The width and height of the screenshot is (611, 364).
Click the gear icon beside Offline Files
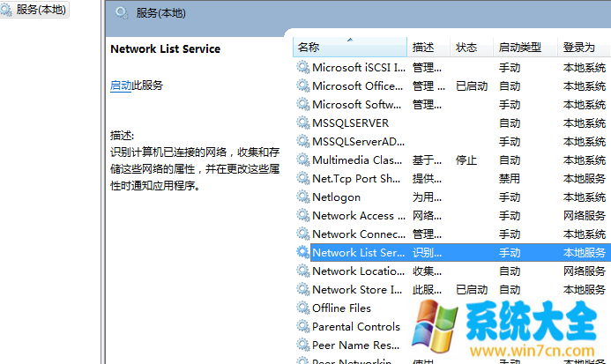click(x=302, y=308)
